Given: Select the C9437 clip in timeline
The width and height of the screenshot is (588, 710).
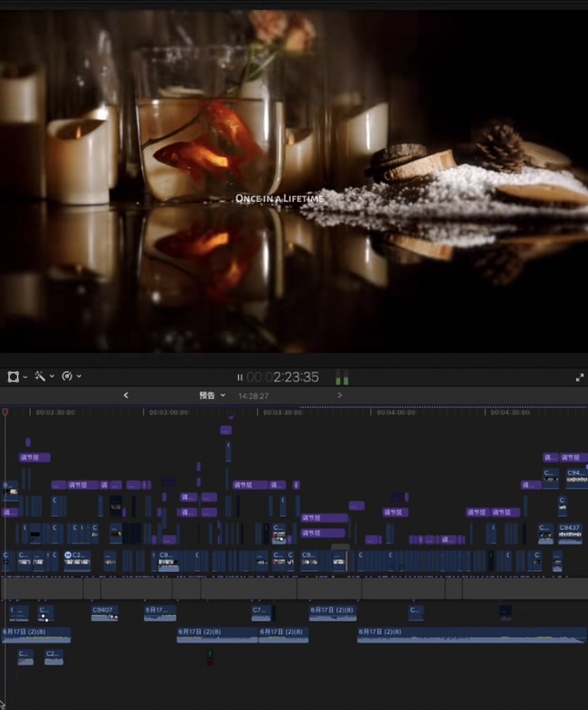Looking at the screenshot, I should 570,534.
